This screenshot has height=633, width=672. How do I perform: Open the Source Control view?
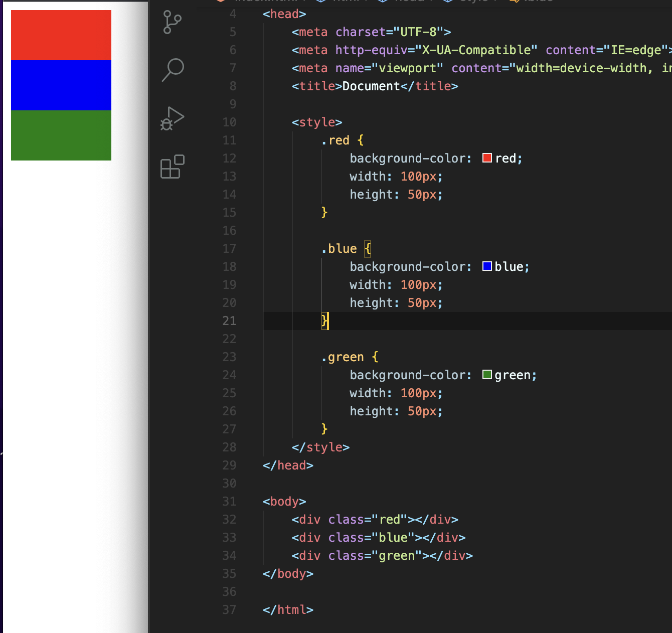(171, 22)
